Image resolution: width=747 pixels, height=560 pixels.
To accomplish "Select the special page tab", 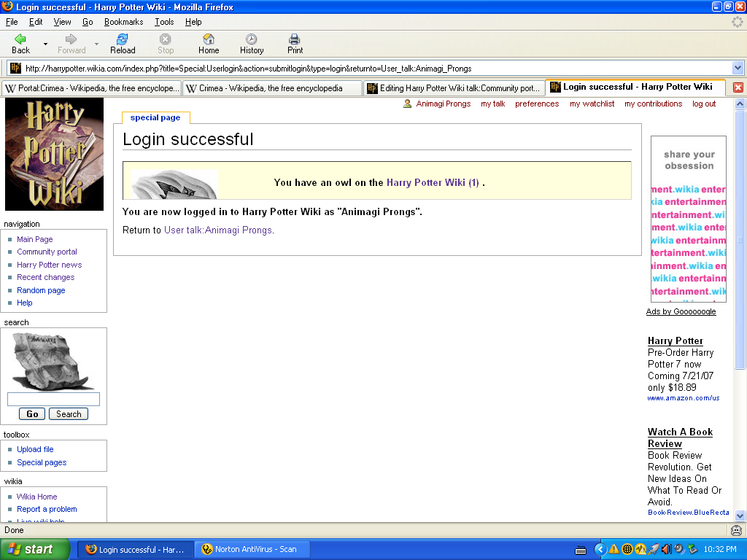I will tap(155, 117).
